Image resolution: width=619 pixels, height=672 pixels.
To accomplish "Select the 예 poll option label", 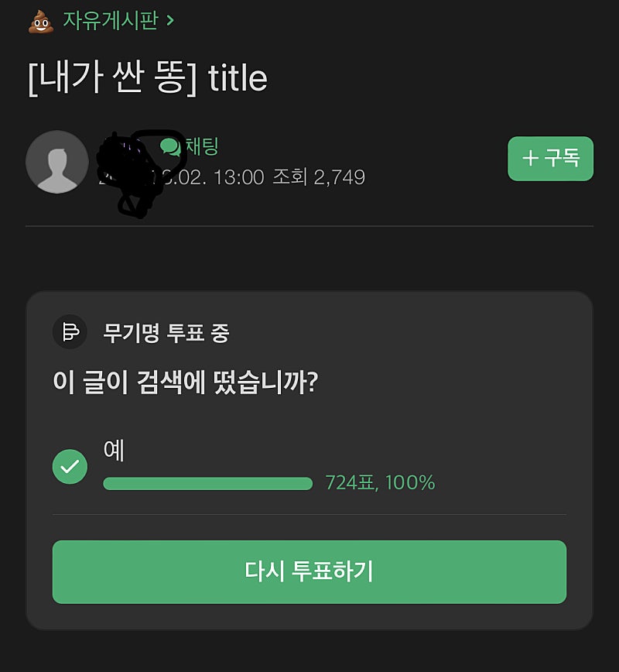I will (x=114, y=451).
